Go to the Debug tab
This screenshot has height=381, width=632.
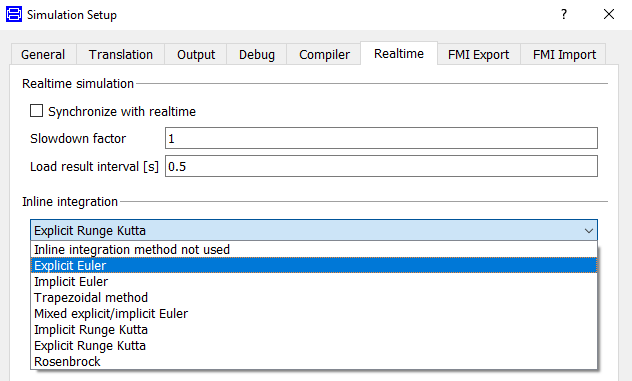(257, 54)
